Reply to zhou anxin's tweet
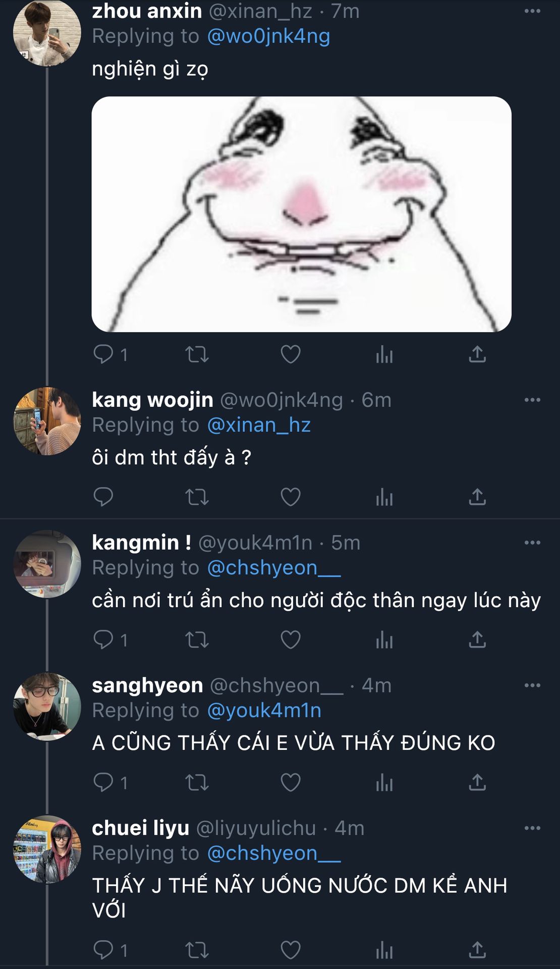This screenshot has width=560, height=969. [x=104, y=354]
